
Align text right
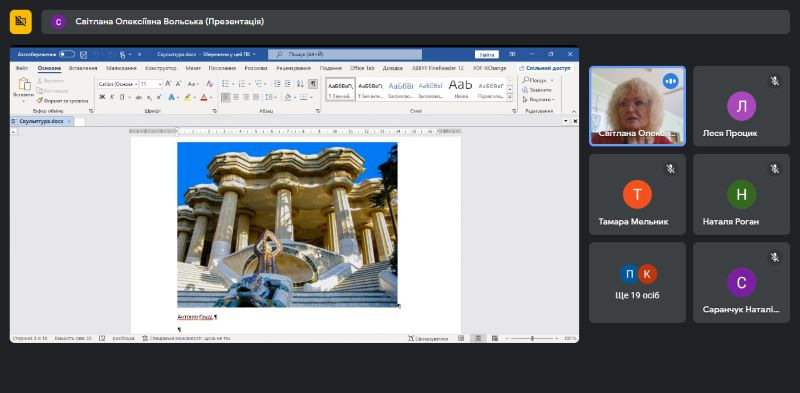[245, 97]
